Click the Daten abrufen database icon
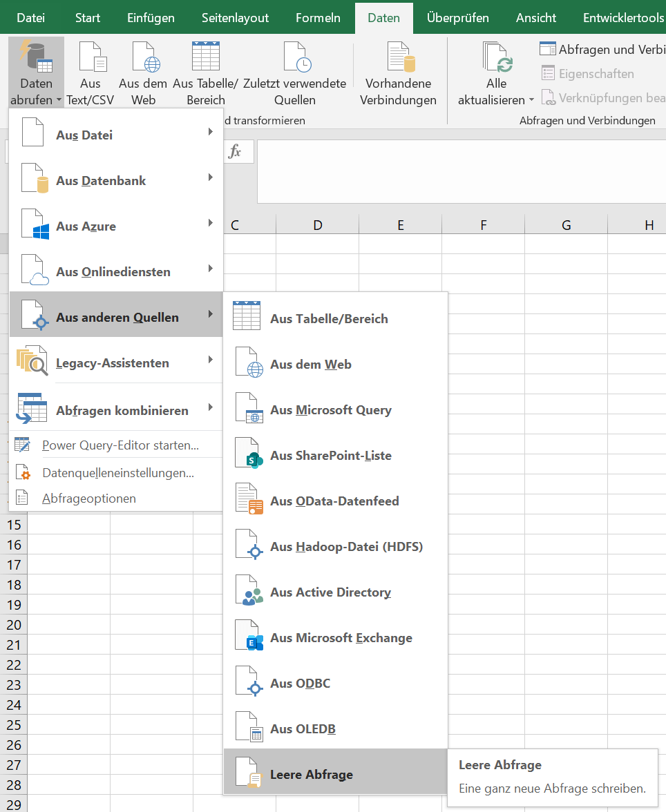Viewport: 666px width, 812px height. coord(37,57)
